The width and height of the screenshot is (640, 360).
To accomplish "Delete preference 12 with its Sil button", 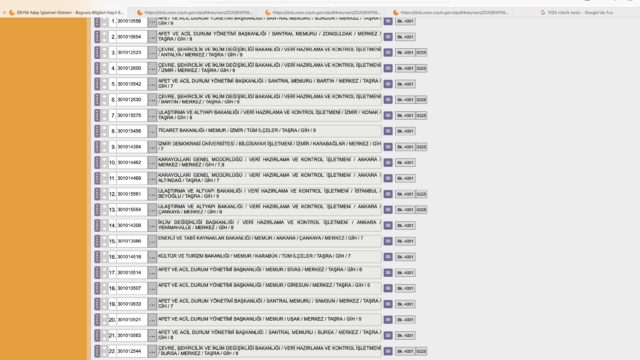I will (388, 194).
